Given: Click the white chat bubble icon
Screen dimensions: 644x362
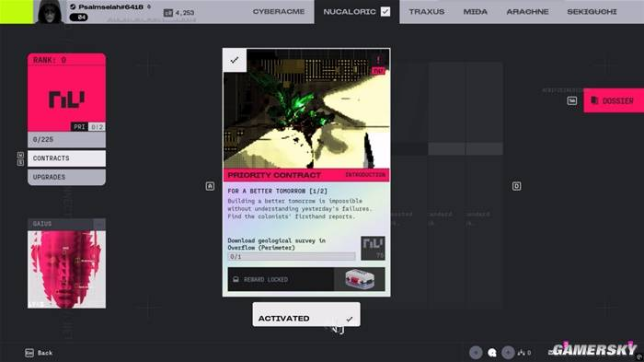Looking at the screenshot, I should click(492, 353).
